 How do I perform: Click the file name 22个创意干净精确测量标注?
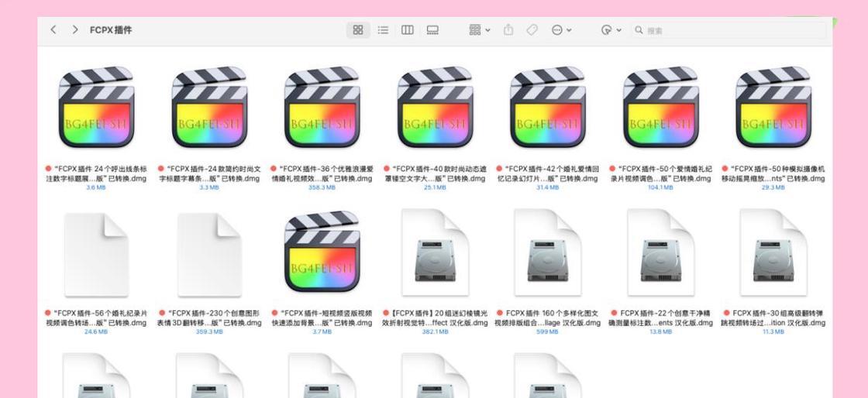point(660,317)
